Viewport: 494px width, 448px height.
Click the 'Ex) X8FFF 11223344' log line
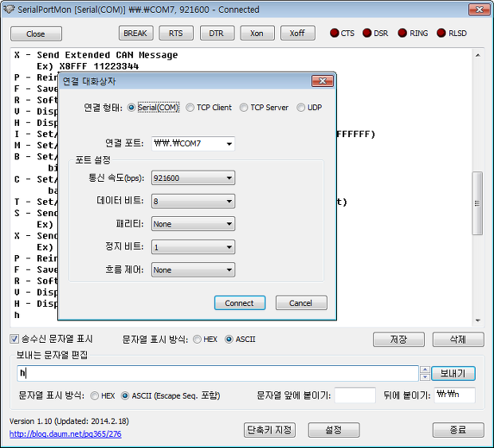pyautogui.click(x=88, y=66)
